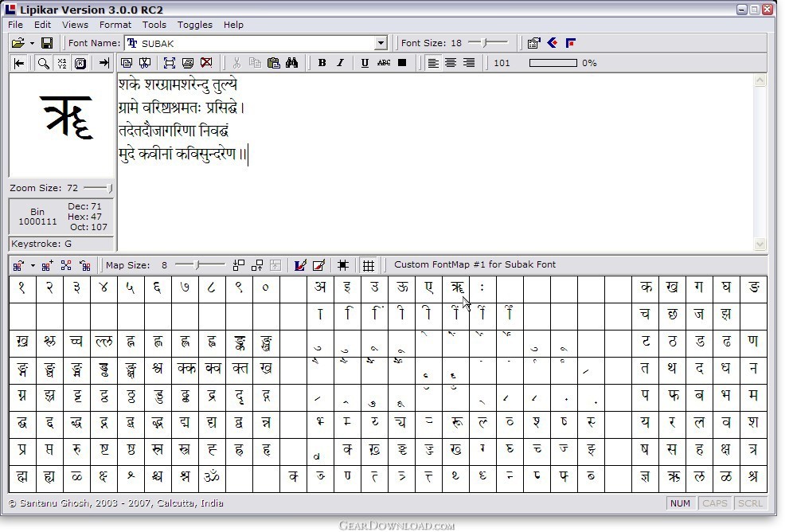Click the add font map icon with plus

(x=48, y=265)
